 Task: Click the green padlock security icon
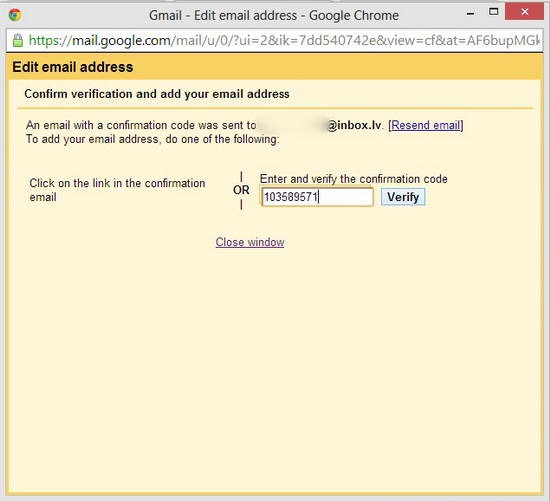pyautogui.click(x=18, y=41)
